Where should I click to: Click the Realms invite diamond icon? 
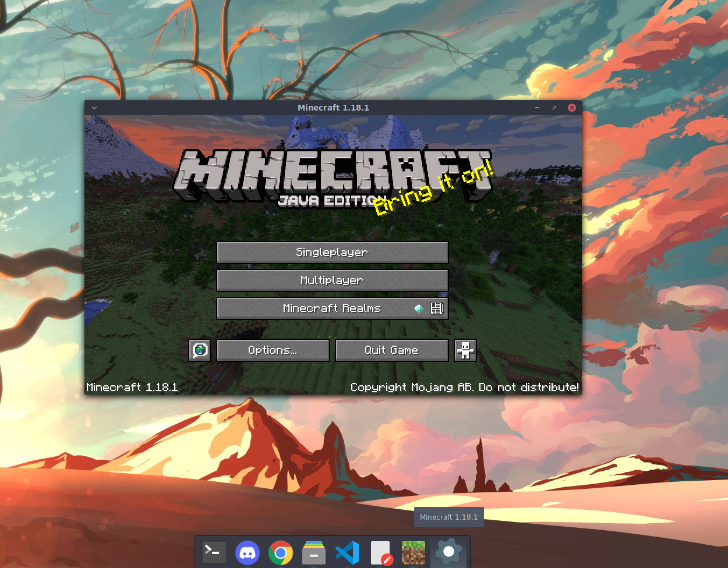pos(419,308)
